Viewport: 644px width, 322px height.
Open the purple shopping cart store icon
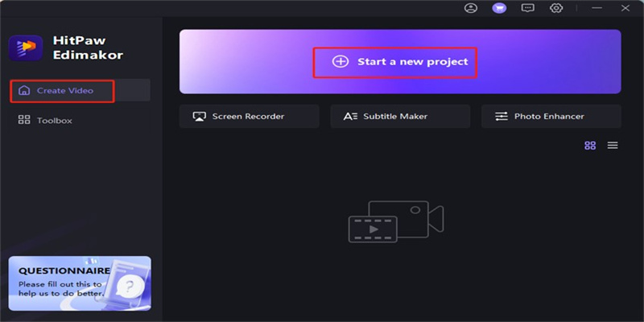[499, 8]
